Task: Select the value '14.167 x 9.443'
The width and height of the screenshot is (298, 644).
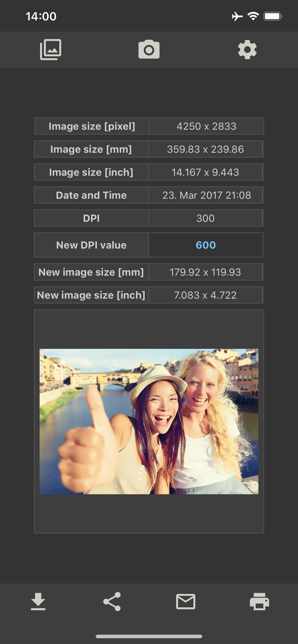Action: pos(206,172)
